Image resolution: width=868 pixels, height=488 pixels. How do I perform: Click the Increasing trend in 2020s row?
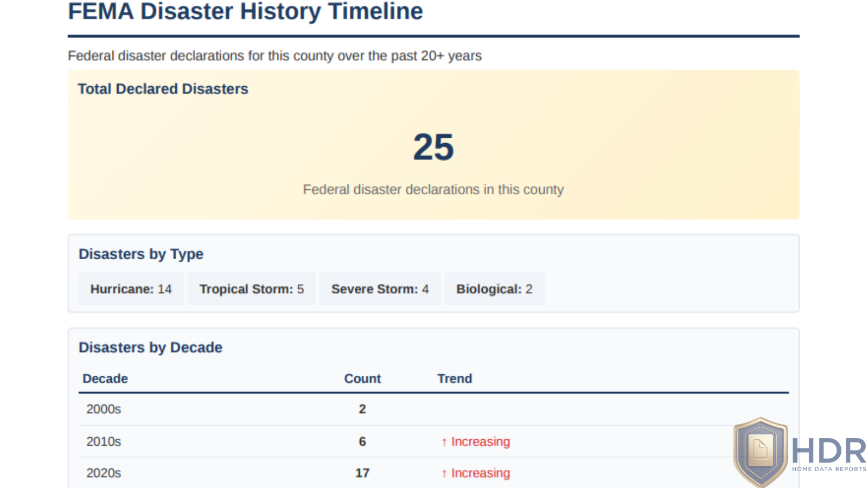point(476,473)
